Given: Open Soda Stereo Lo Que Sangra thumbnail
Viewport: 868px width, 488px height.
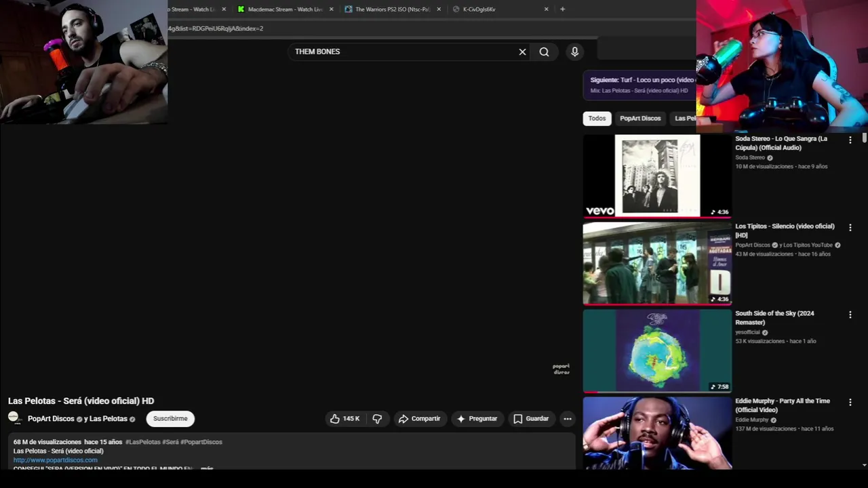Looking at the screenshot, I should (x=657, y=176).
